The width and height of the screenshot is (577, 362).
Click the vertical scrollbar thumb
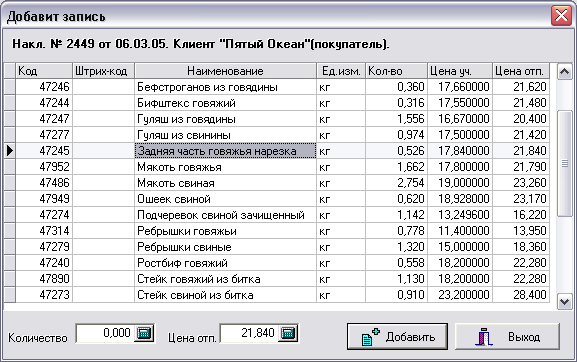(x=564, y=164)
